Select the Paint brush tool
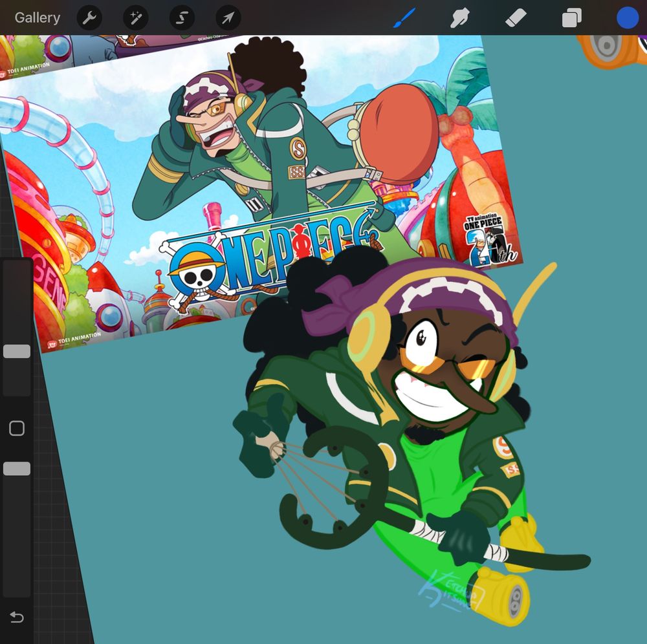The height and width of the screenshot is (644, 647). coord(404,17)
